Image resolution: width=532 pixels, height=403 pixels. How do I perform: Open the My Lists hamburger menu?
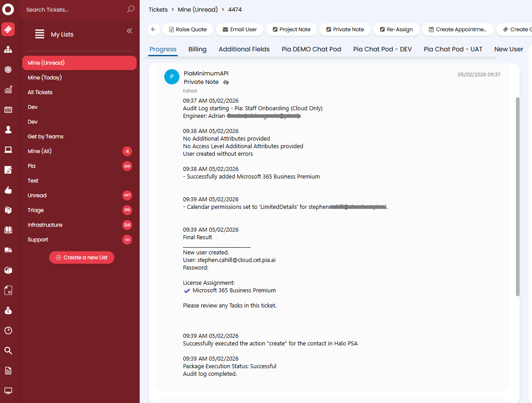point(40,34)
